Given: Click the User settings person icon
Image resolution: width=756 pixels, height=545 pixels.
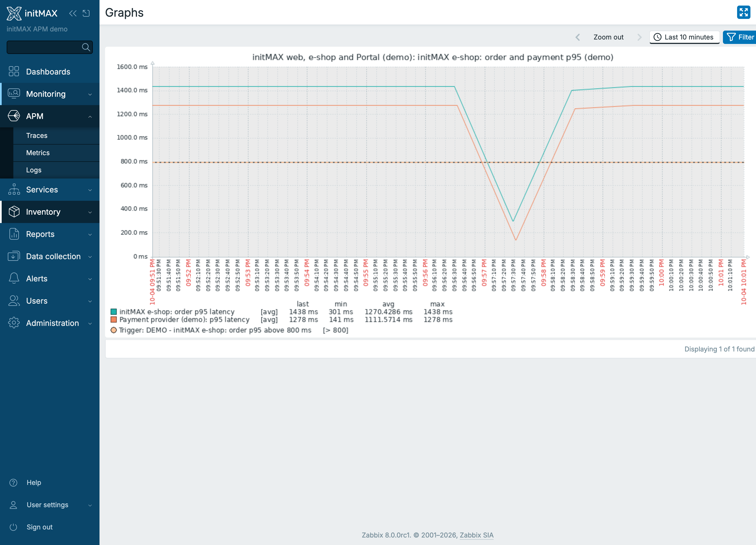Looking at the screenshot, I should (13, 505).
